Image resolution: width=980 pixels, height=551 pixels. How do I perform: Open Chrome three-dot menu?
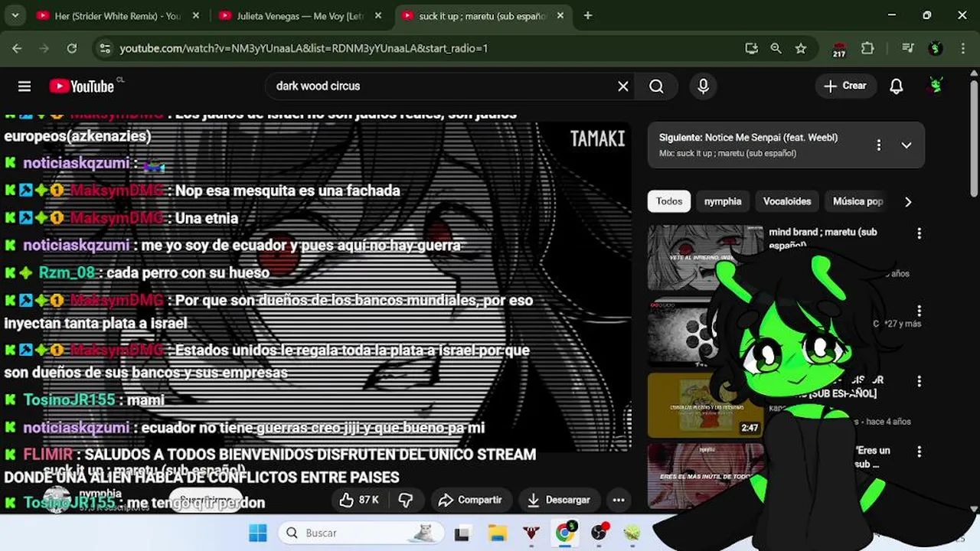tap(962, 48)
